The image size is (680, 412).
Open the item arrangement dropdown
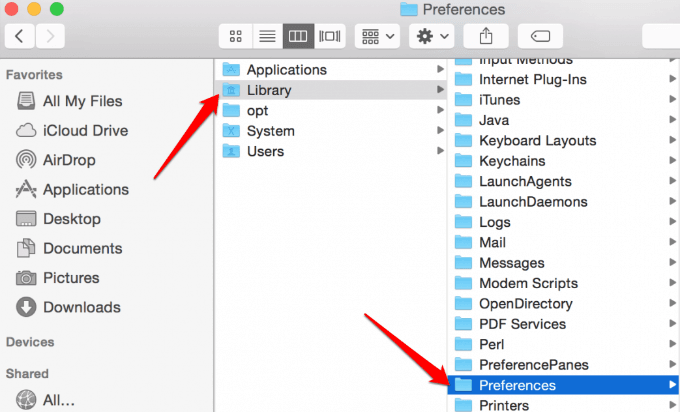pos(377,36)
